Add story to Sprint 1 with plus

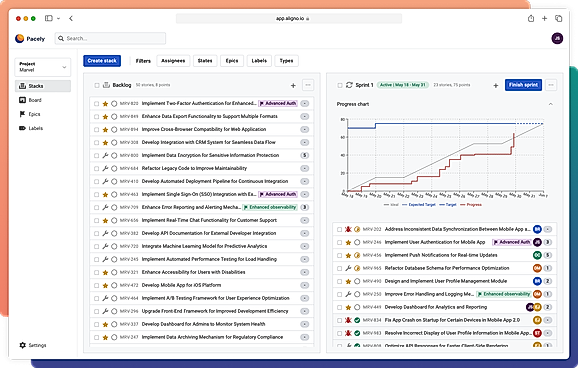[496, 86]
